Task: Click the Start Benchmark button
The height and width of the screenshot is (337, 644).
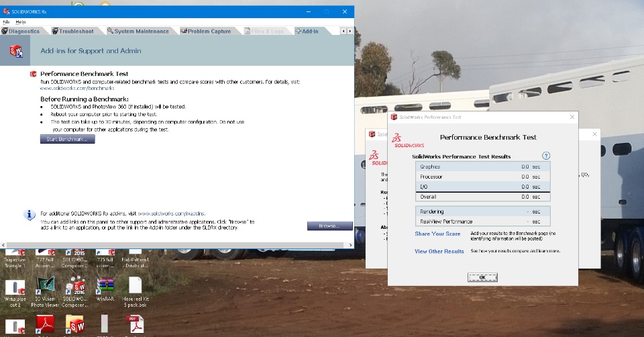Action: point(67,140)
